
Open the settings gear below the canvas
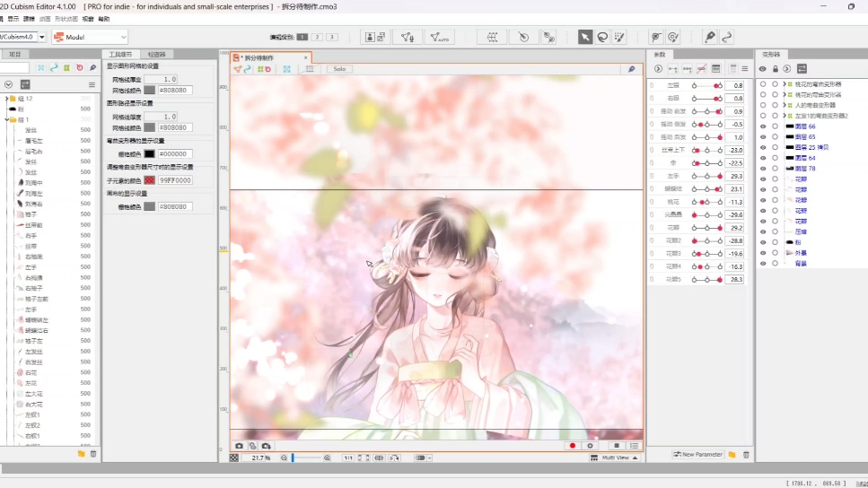point(590,446)
